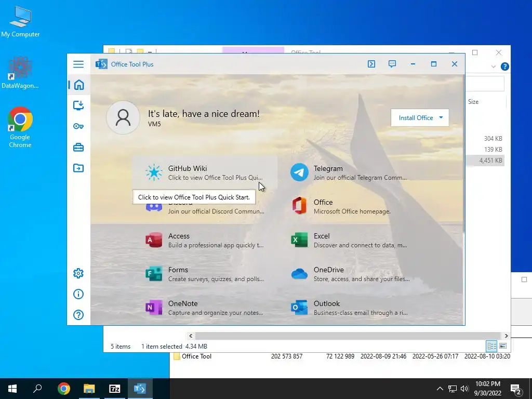Open the DataWagon desktop shortcut
This screenshot has width=532, height=399.
[x=20, y=73]
